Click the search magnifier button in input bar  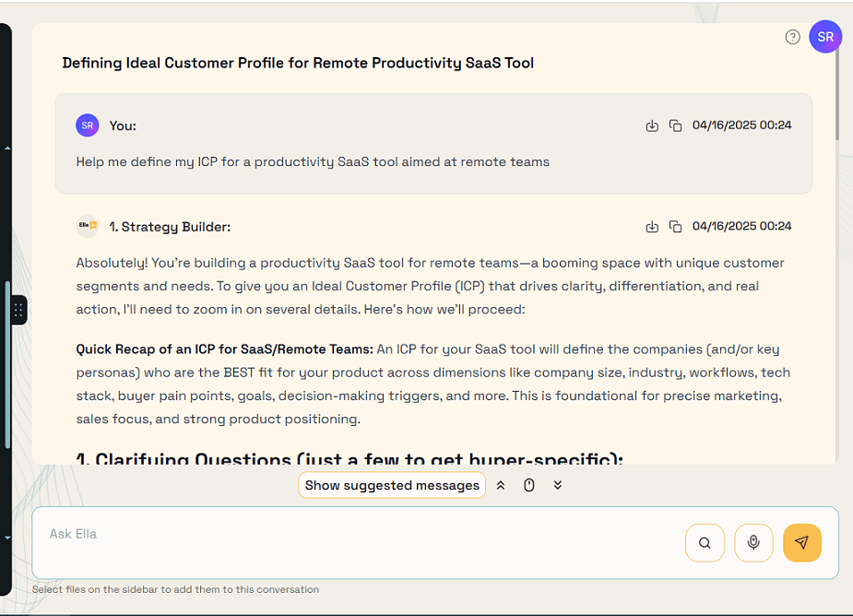click(705, 542)
